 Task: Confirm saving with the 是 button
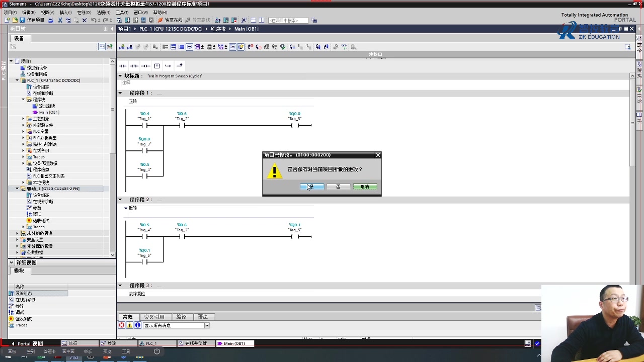click(312, 187)
